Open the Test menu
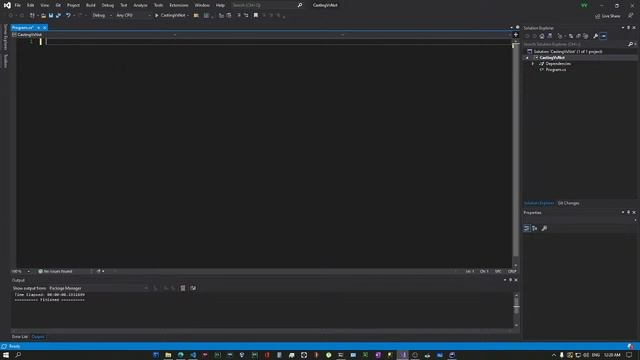640x360 pixels. point(124,5)
